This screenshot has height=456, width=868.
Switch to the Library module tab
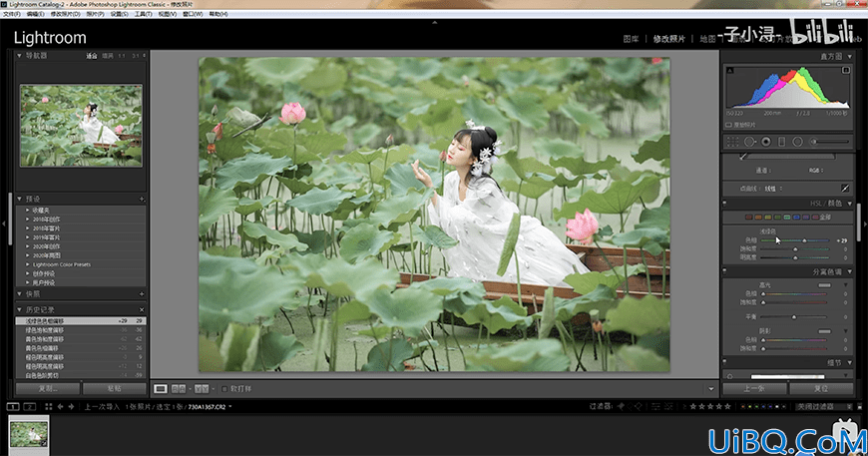(x=631, y=39)
